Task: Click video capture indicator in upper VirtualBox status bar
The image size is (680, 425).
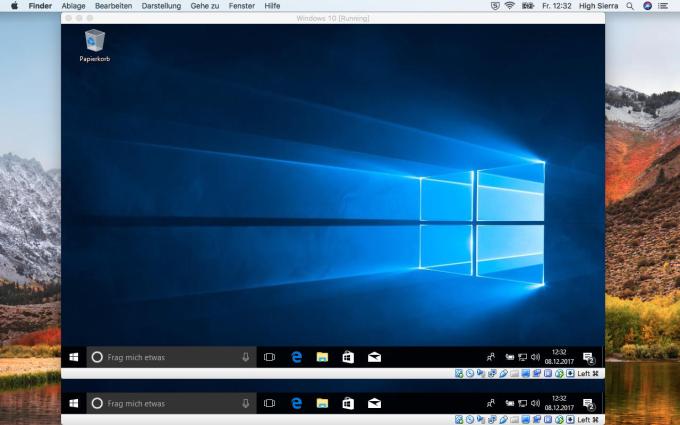Action: pos(536,373)
